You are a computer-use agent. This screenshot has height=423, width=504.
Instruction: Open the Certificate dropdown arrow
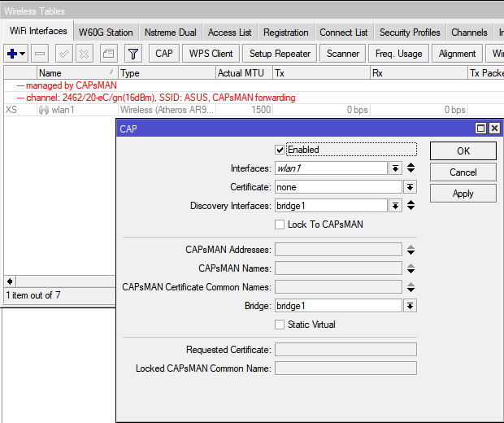(x=411, y=187)
